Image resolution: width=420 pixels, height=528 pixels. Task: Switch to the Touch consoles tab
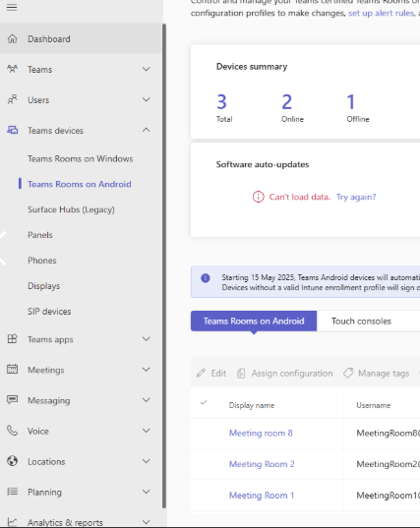click(x=361, y=321)
